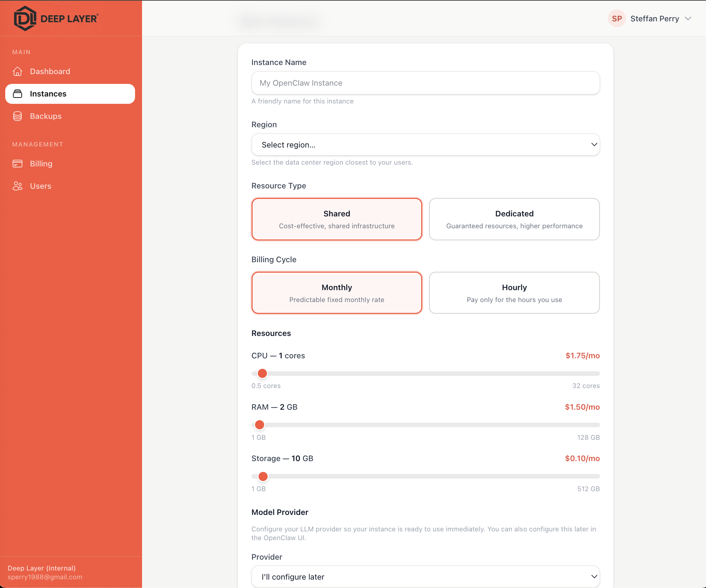Viewport: 706px width, 588px height.
Task: Click the Instance Name input field
Action: point(425,83)
